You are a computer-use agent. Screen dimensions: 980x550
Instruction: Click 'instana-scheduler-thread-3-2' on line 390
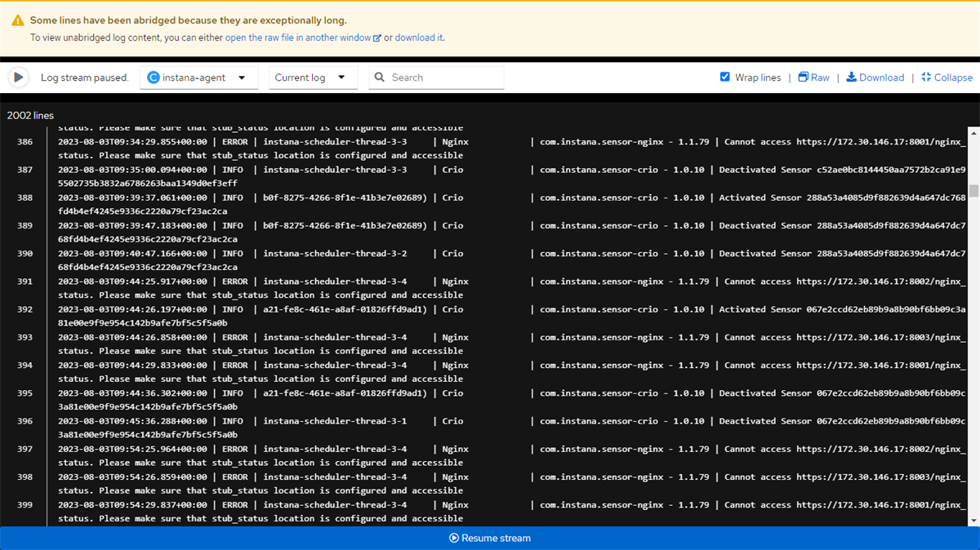coord(335,254)
